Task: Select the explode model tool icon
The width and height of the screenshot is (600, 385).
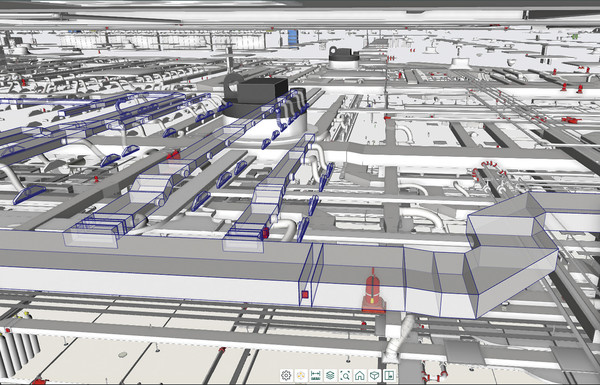Action: point(301,375)
